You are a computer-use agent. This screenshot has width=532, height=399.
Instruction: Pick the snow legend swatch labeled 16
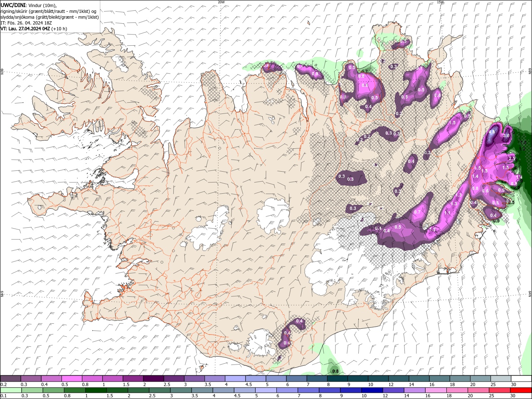[439, 379]
